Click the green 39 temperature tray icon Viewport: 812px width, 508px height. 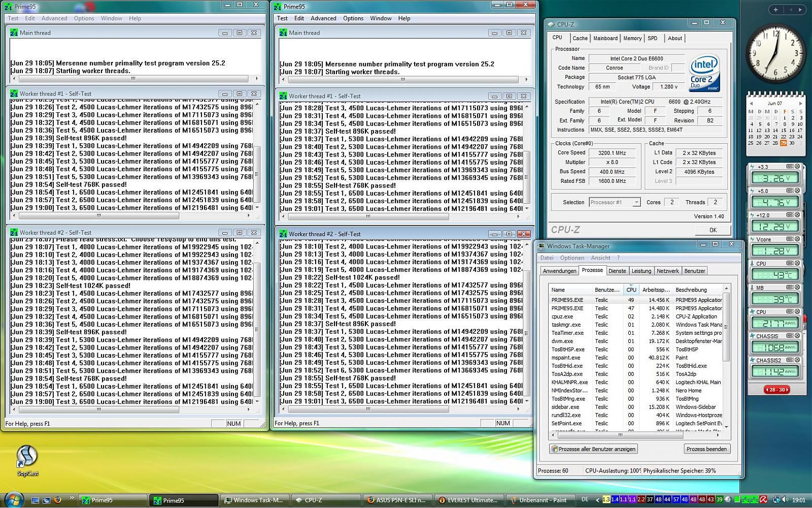(x=719, y=499)
